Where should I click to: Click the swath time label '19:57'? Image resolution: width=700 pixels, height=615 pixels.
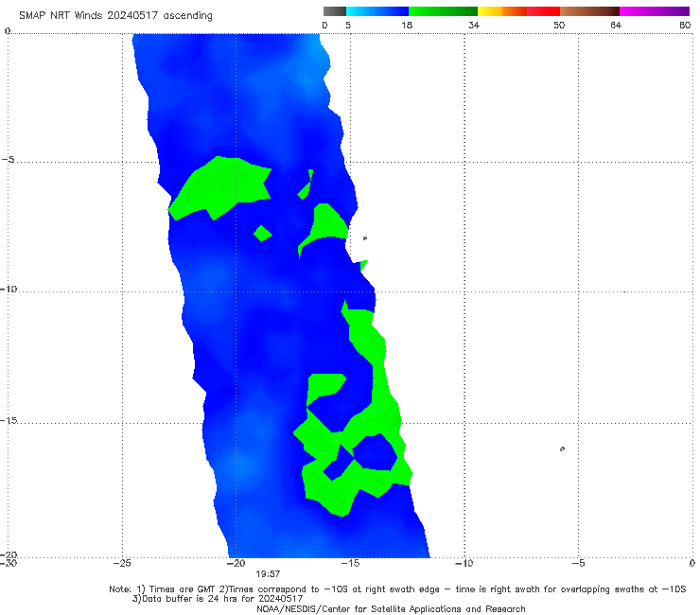pyautogui.click(x=268, y=574)
